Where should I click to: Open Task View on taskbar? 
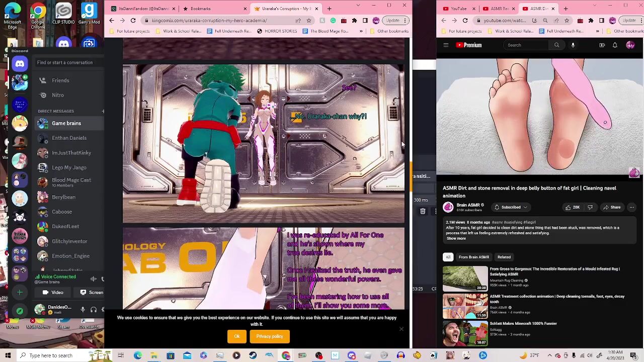click(x=121, y=355)
